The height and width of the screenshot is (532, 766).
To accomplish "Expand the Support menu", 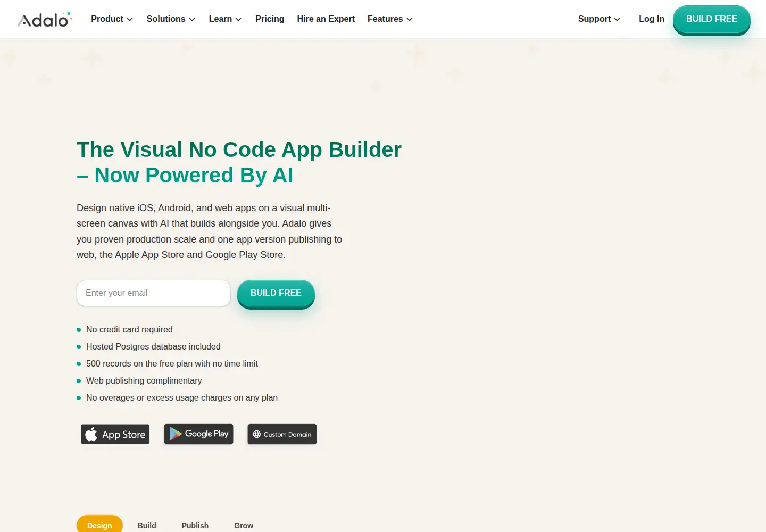I will [599, 19].
